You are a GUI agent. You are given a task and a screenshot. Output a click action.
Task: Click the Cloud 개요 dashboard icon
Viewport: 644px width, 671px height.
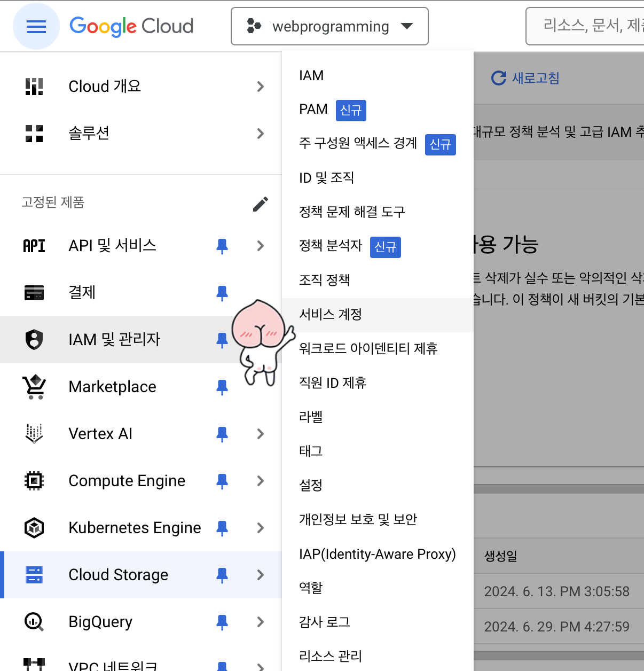coord(34,87)
